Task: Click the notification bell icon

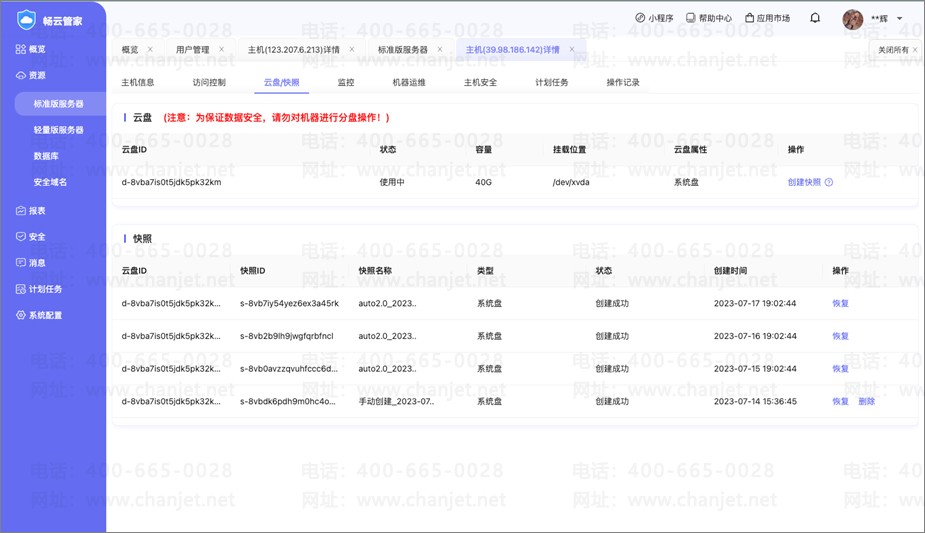Action: (x=815, y=18)
